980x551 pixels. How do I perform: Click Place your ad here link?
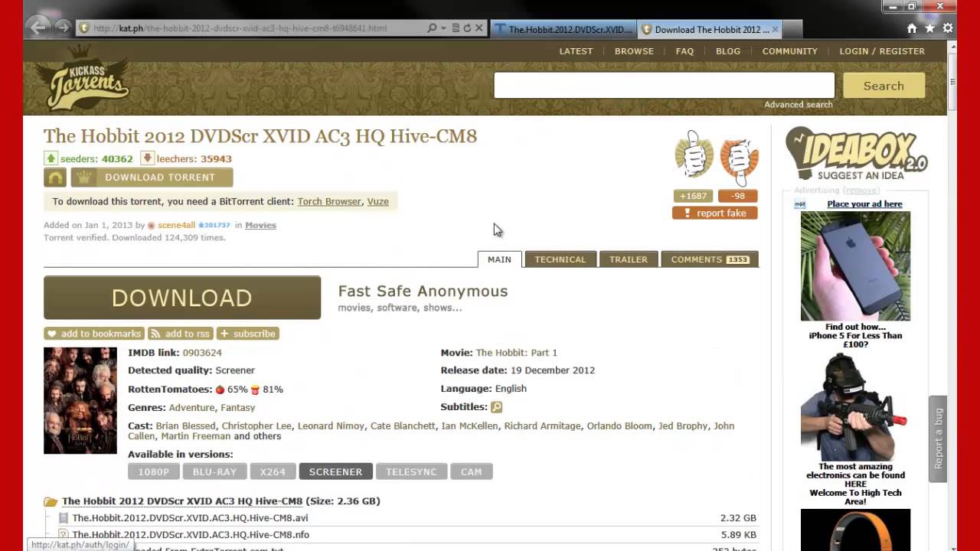click(x=864, y=204)
